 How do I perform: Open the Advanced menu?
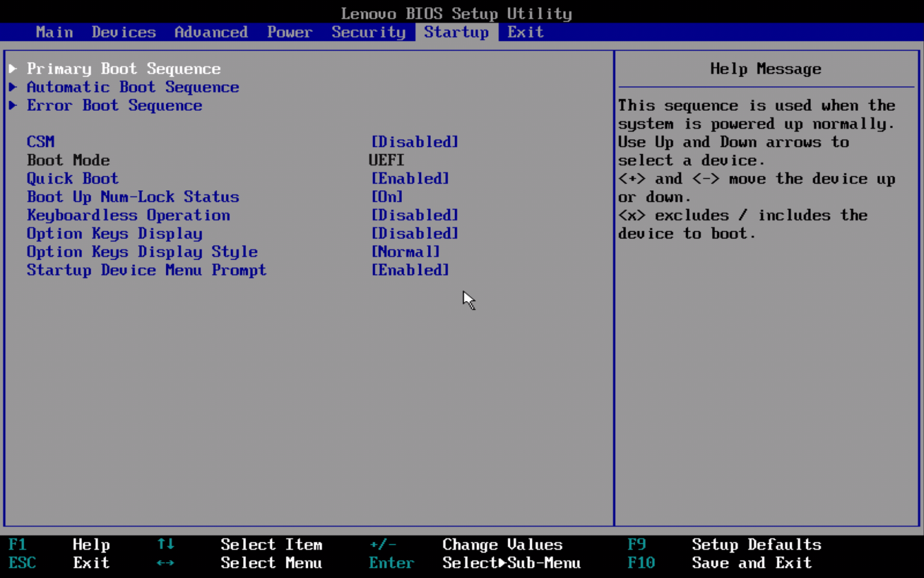coord(211,32)
